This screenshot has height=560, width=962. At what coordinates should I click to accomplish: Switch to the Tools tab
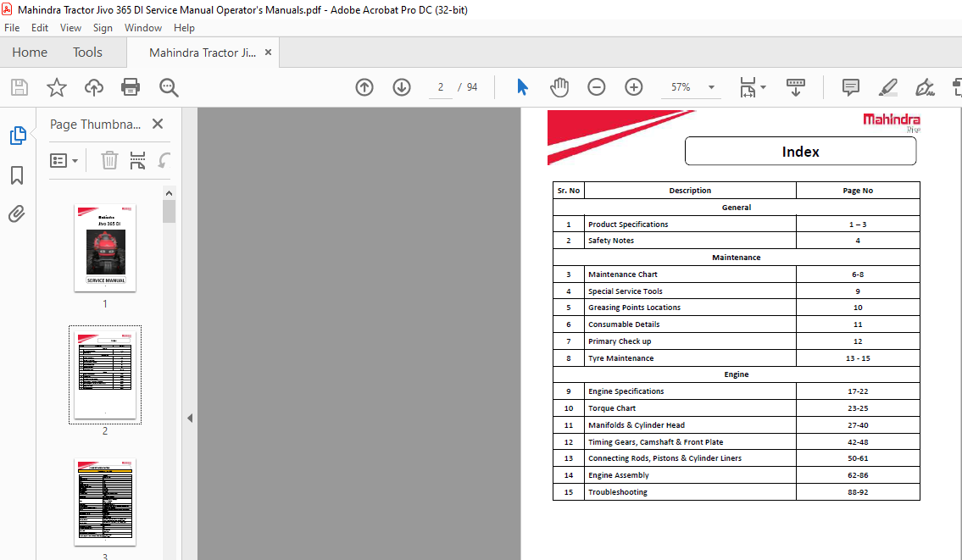pyautogui.click(x=88, y=53)
